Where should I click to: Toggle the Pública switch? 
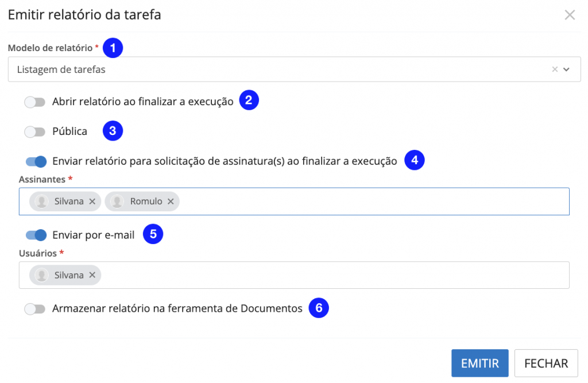tap(35, 131)
